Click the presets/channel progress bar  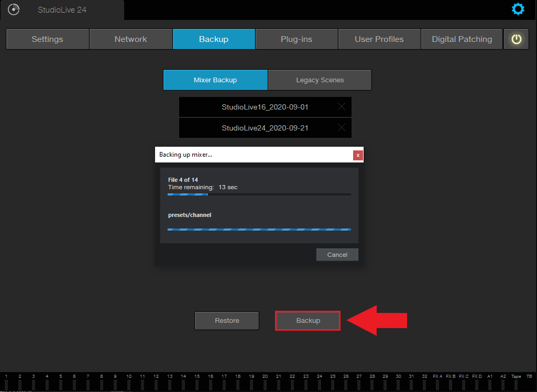259,229
